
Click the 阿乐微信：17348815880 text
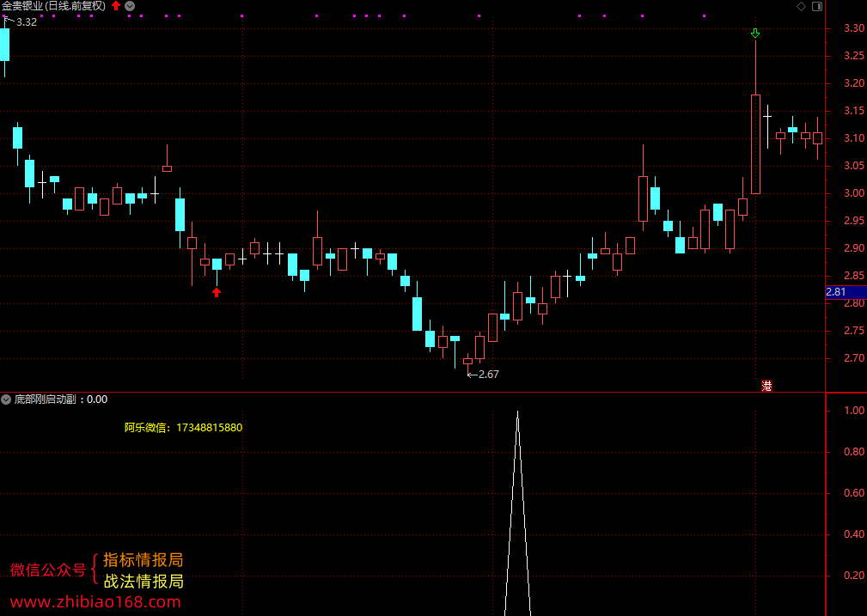coord(183,428)
